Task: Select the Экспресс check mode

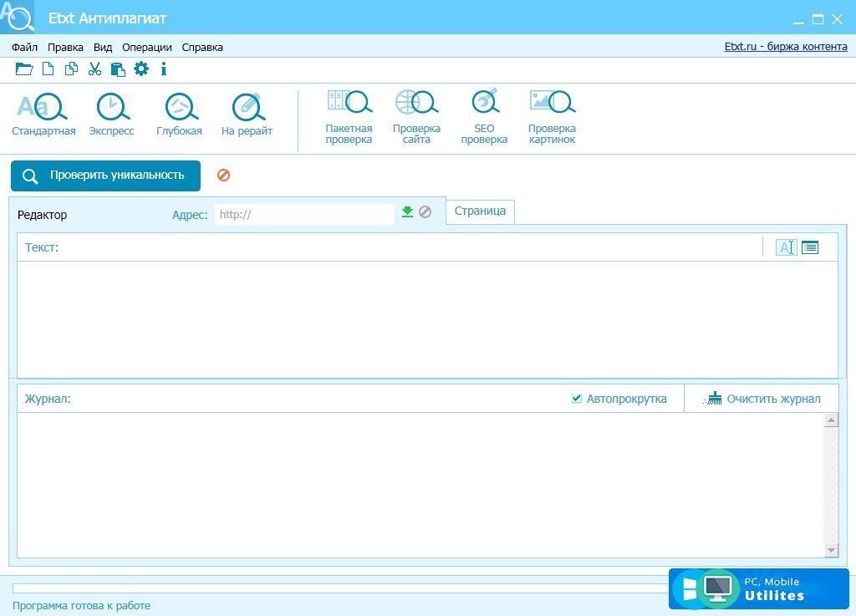Action: tap(111, 115)
